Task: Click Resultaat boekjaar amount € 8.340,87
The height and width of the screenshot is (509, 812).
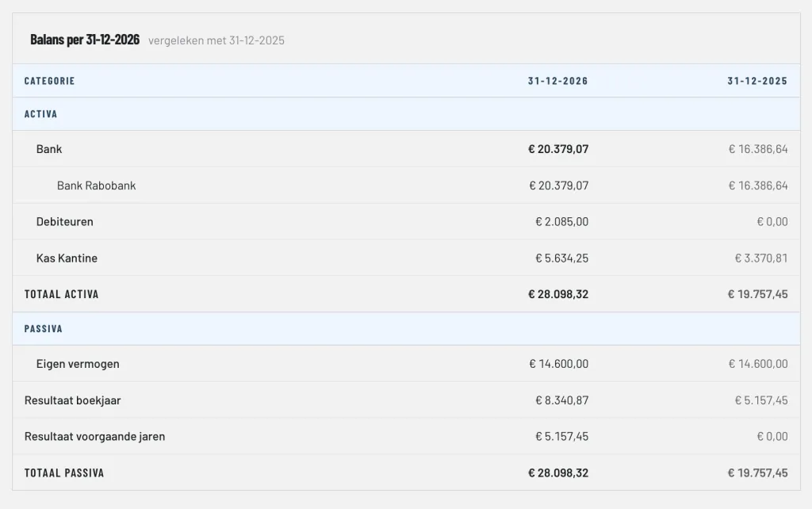Action: (562, 400)
